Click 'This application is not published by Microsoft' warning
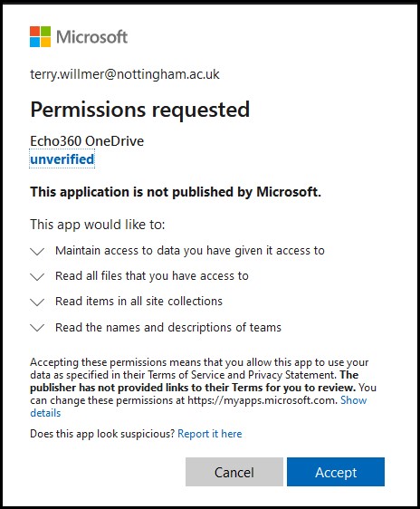420x509 pixels. (176, 192)
